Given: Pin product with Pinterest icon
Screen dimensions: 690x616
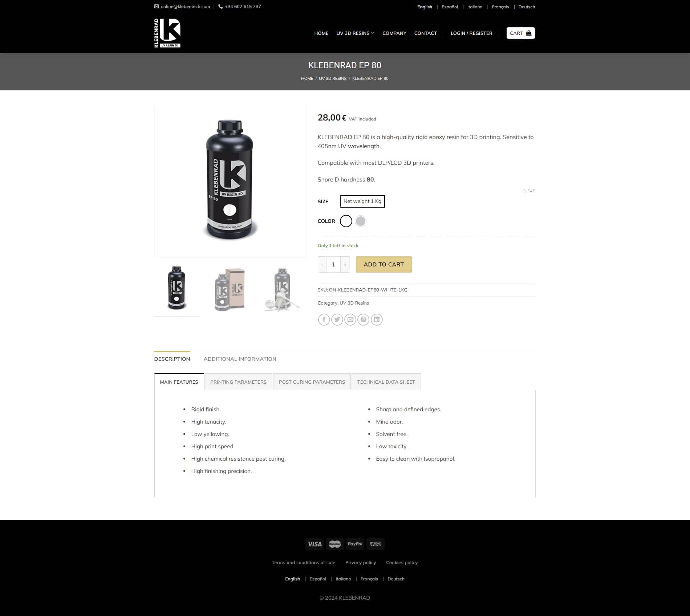Looking at the screenshot, I should click(363, 319).
